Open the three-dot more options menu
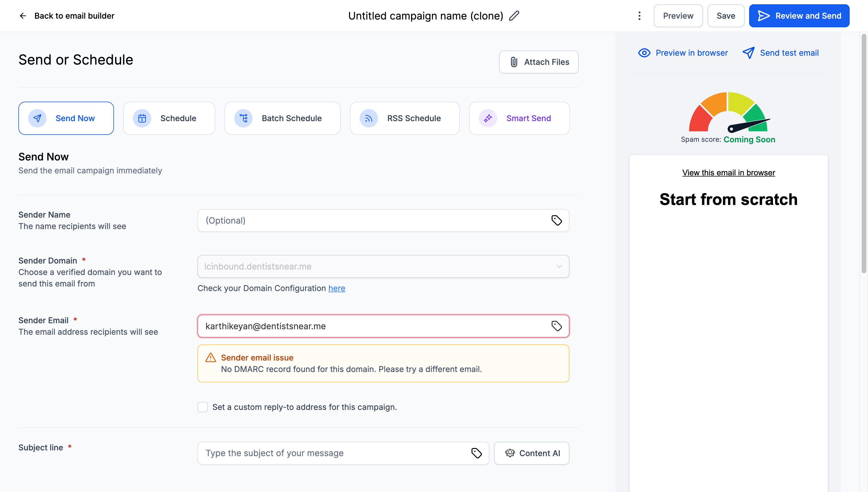 click(639, 16)
